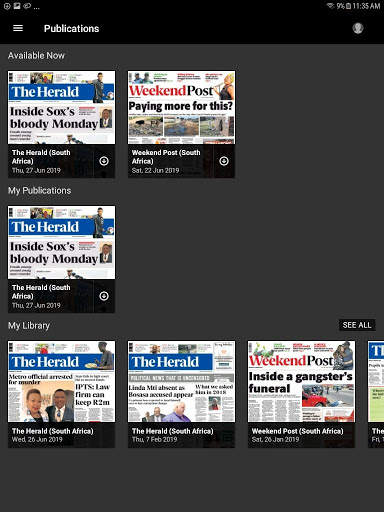
Task: Select the 'Publications' page title
Action: [72, 29]
